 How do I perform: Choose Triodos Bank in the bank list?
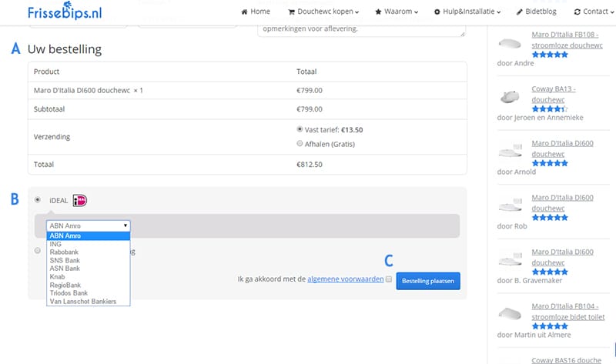point(89,293)
